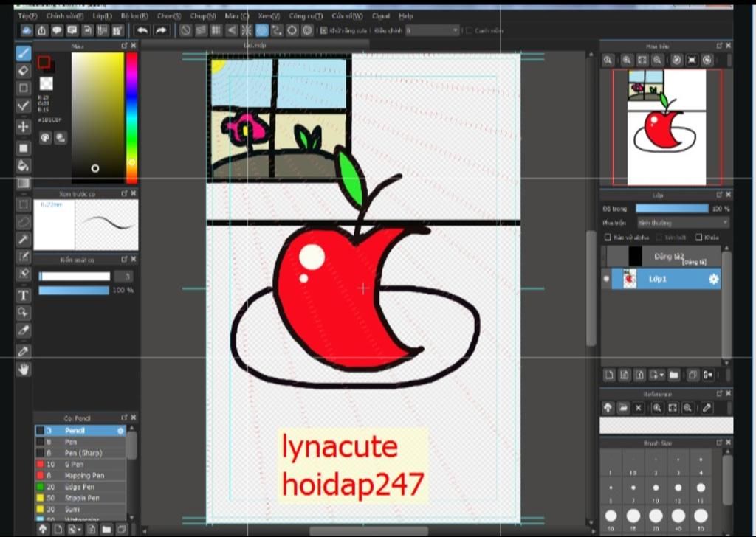Click the eyedropper icon in Reference panel
The image size is (756, 537).
pyautogui.click(x=707, y=408)
